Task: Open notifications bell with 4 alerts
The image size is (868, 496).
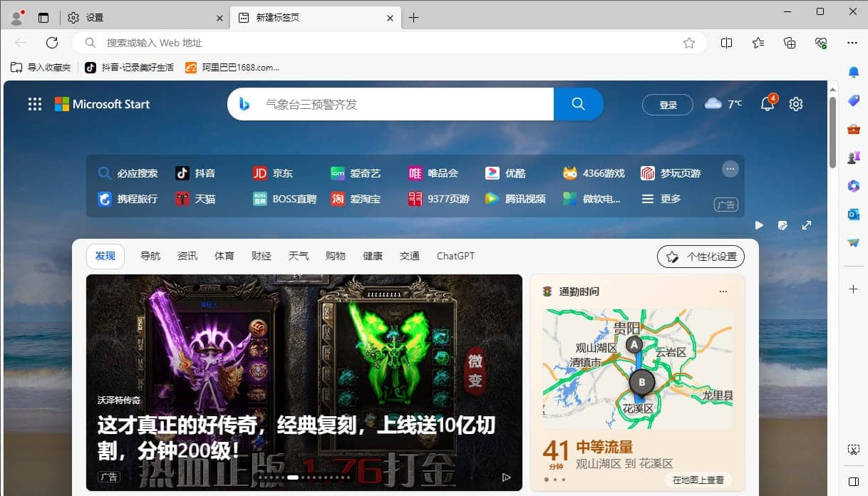Action: pyautogui.click(x=768, y=104)
